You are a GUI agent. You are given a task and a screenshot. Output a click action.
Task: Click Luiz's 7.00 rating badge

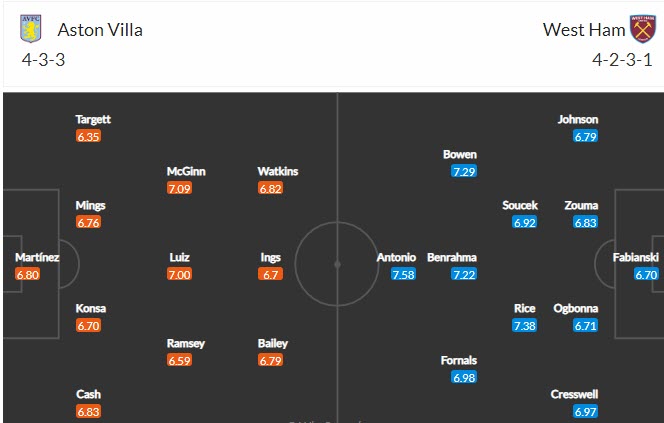[x=180, y=274]
